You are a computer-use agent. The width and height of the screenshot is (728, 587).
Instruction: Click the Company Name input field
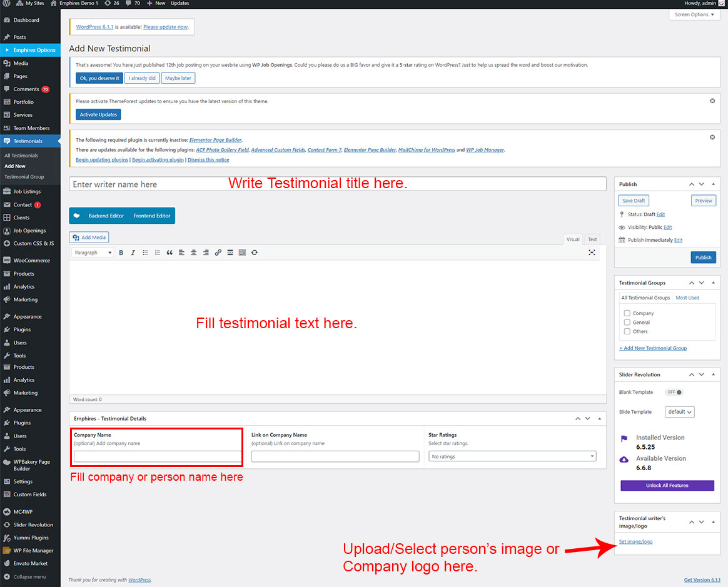pos(158,457)
